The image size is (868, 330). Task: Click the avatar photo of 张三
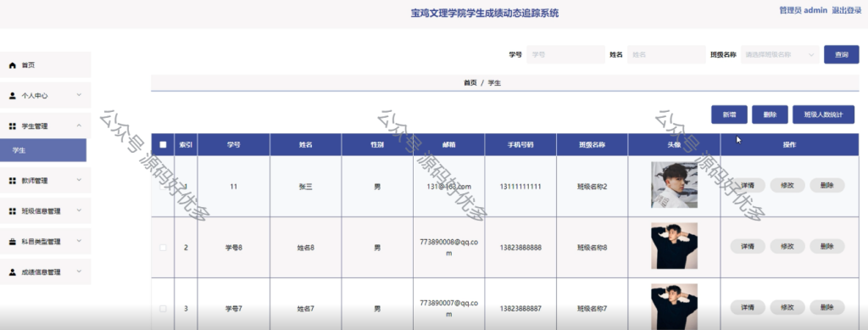(674, 185)
